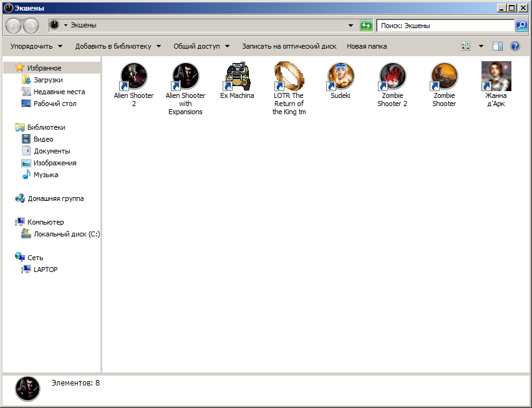
Task: Click the status bar Alien Shooter thumbnail
Action: point(27,389)
